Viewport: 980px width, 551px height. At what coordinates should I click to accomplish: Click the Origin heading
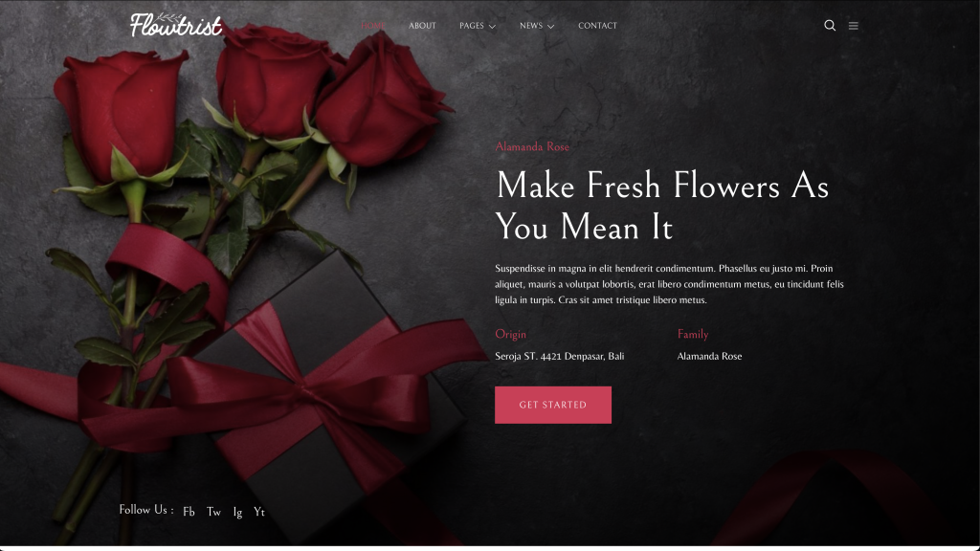tap(511, 334)
